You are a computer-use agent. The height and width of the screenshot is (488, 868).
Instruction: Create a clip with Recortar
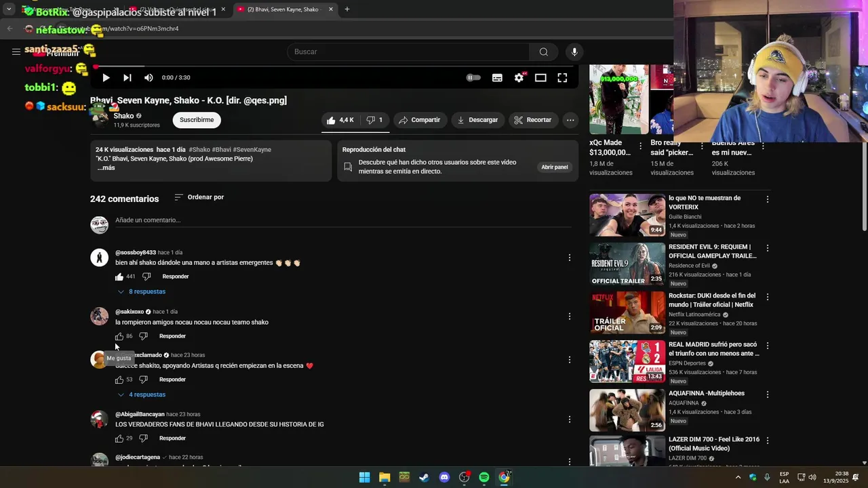click(x=532, y=120)
